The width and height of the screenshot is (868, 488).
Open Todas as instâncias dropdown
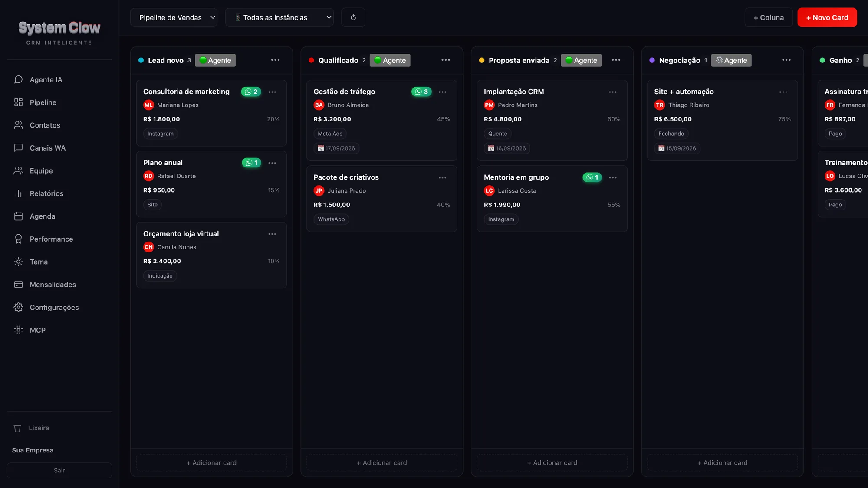point(279,17)
